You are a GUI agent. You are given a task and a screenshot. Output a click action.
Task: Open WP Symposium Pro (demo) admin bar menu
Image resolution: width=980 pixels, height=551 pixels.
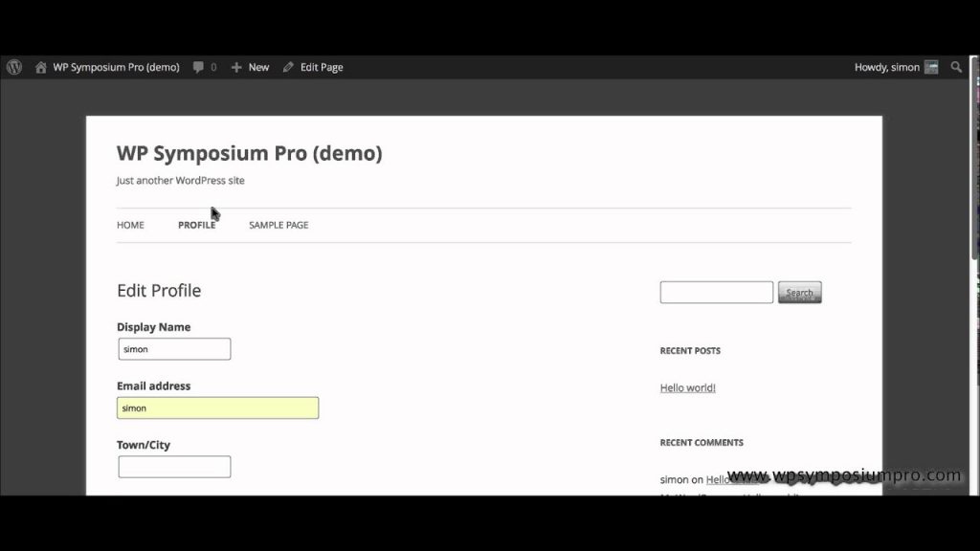pos(116,67)
